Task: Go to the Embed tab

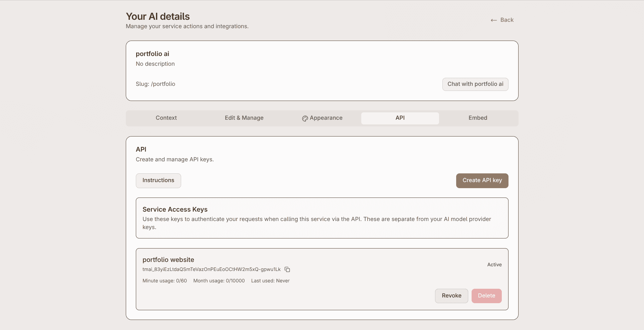Action: tap(478, 118)
